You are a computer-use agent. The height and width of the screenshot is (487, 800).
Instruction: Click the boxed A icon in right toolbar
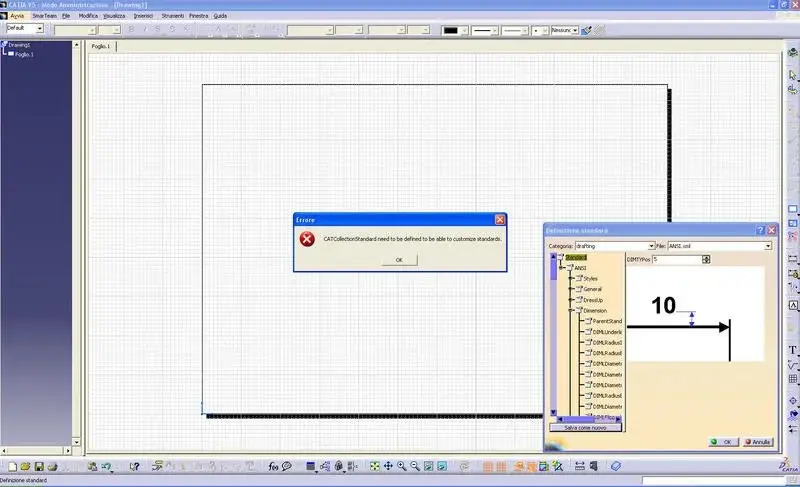tap(792, 305)
